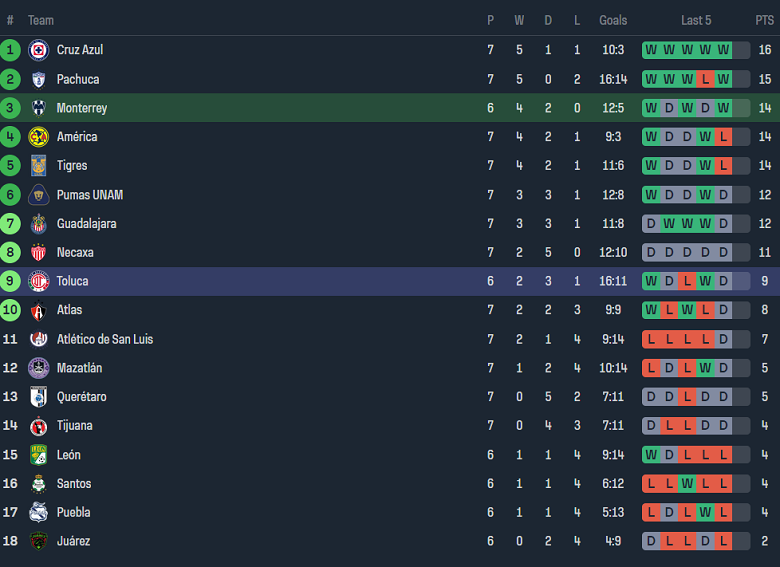
Task: Click the Necaxa club logo
Action: point(39,253)
